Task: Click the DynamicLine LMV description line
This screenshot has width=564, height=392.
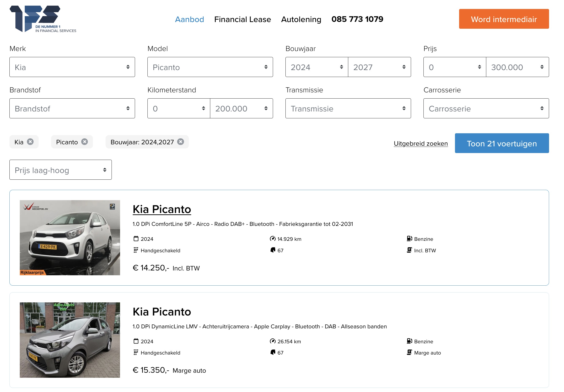Action: (260, 327)
